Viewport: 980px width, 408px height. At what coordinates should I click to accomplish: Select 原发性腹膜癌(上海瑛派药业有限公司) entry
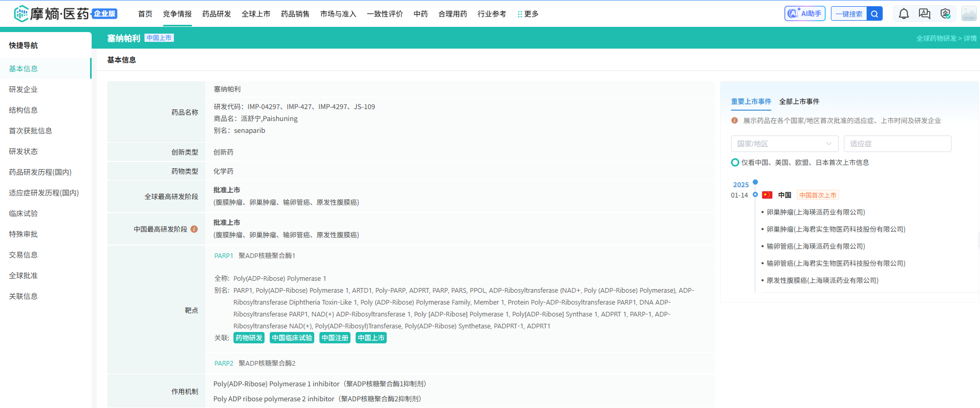[x=823, y=280]
